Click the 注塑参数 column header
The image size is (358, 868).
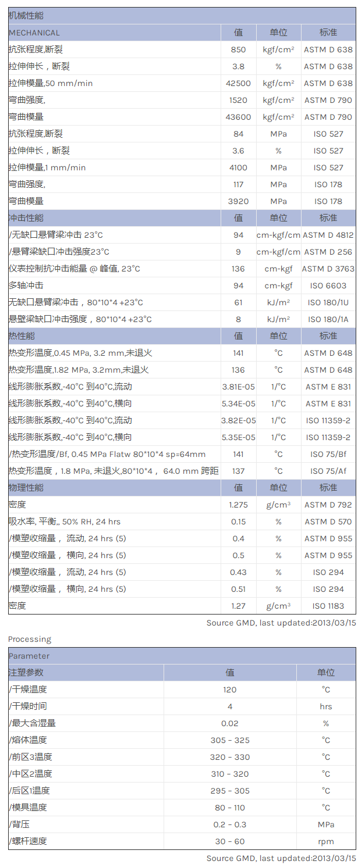[26, 673]
